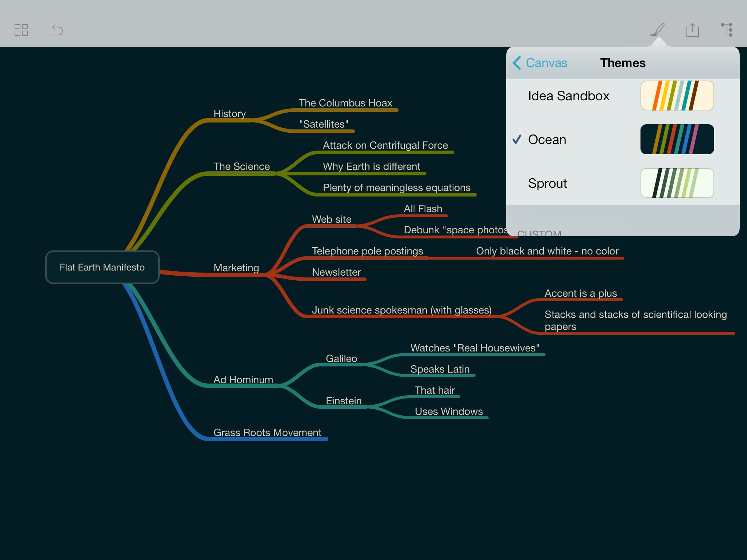Select the Newsletter node
This screenshot has width=747, height=560.
click(x=336, y=272)
